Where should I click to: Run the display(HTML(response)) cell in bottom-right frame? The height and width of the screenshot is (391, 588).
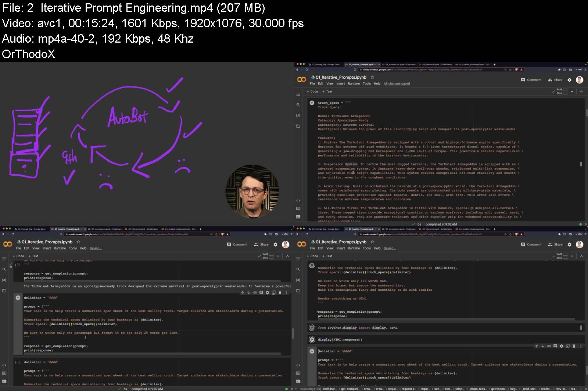click(x=312, y=340)
